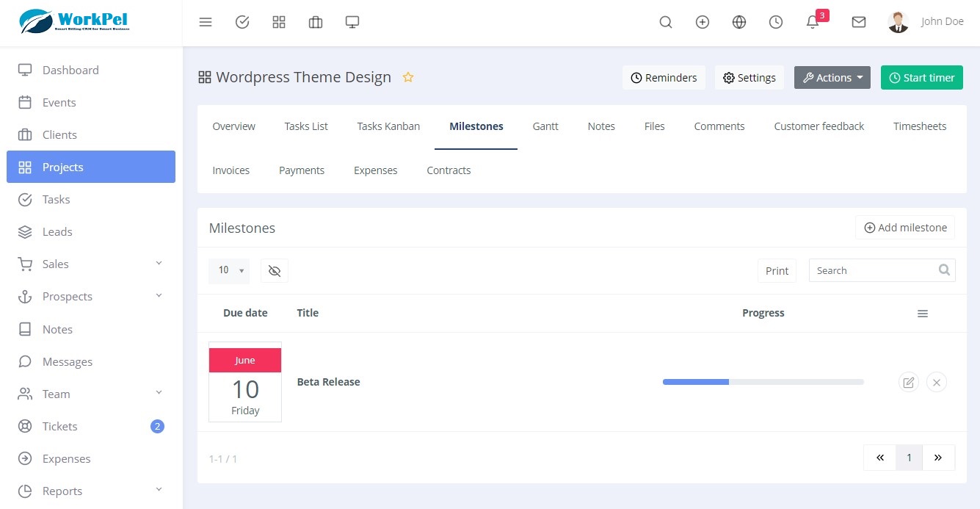Click the Messages bubble icon in sidebar
The width and height of the screenshot is (980, 509).
click(x=25, y=361)
